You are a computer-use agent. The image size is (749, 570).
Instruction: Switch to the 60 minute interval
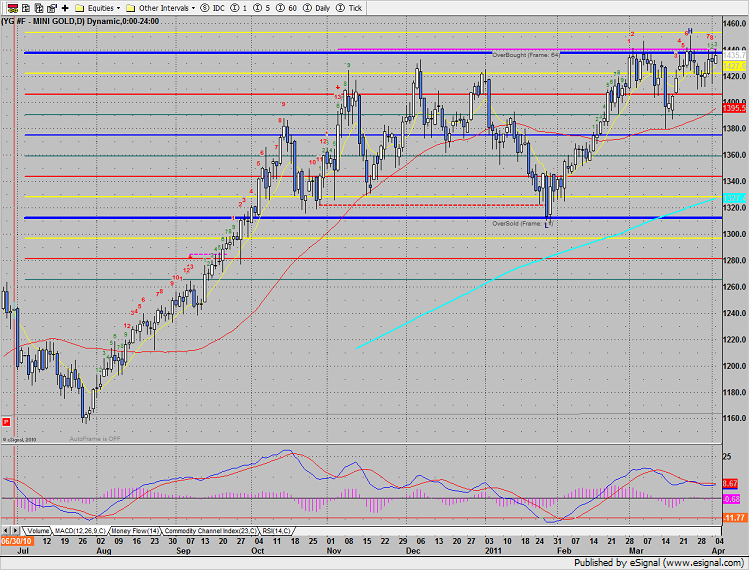[286, 8]
